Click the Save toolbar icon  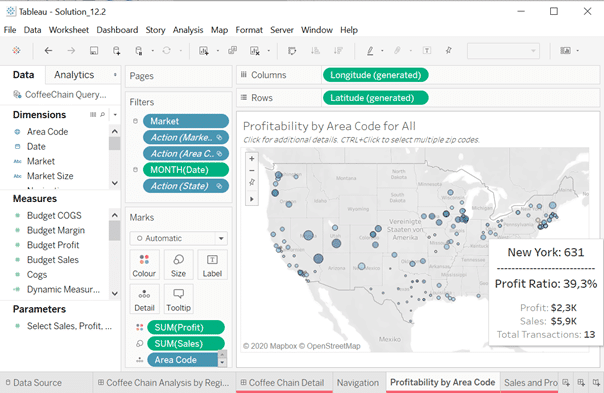(94, 50)
